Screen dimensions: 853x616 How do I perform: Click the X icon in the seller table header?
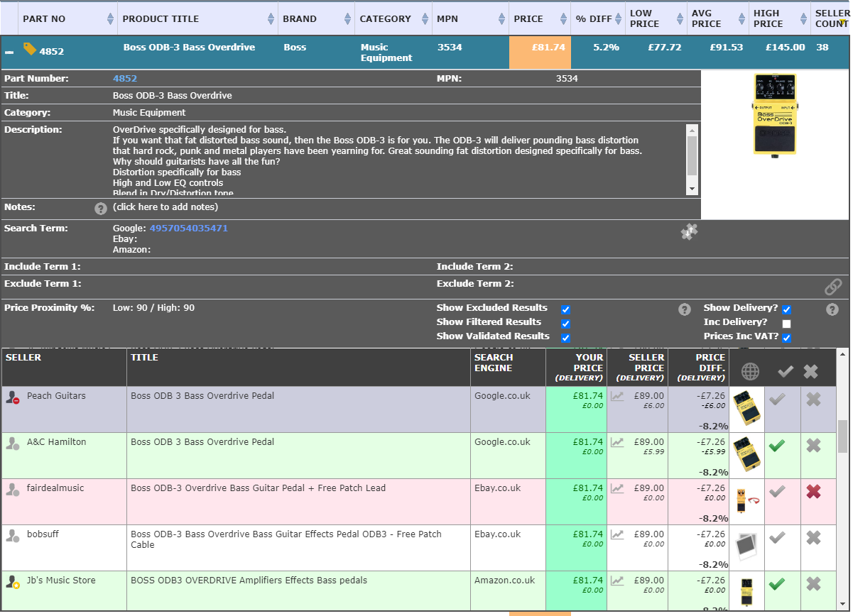[811, 371]
